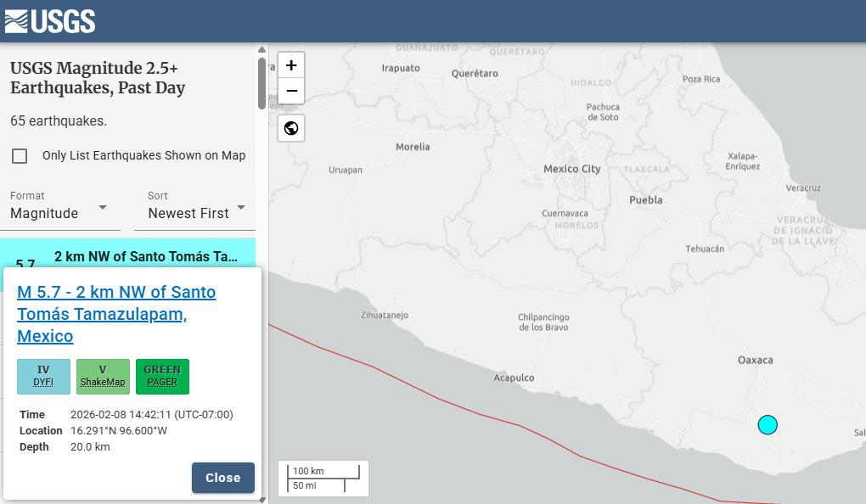Click the Oaxaca map label
The width and height of the screenshot is (866, 504).
coord(755,360)
